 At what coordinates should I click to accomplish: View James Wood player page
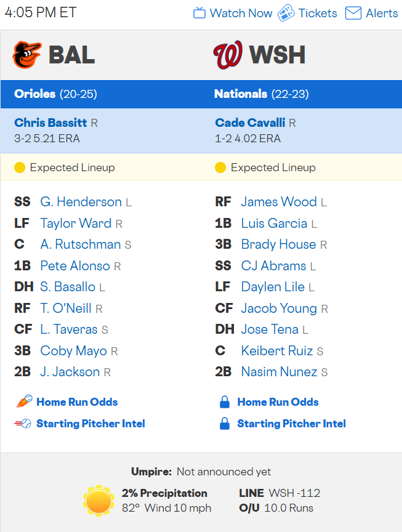click(x=279, y=202)
